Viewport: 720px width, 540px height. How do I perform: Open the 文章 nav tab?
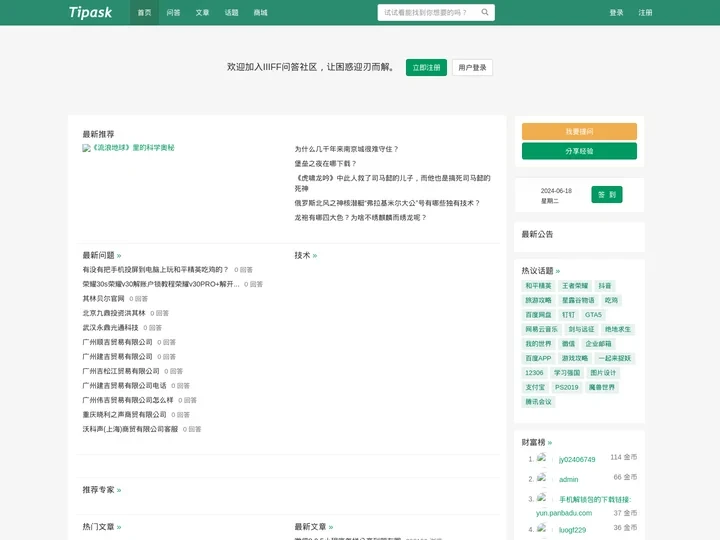click(202, 12)
